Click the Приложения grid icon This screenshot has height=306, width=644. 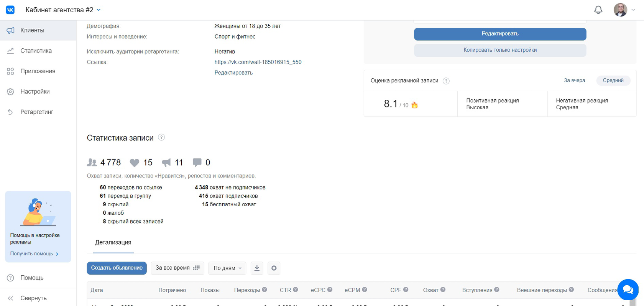[x=10, y=71]
